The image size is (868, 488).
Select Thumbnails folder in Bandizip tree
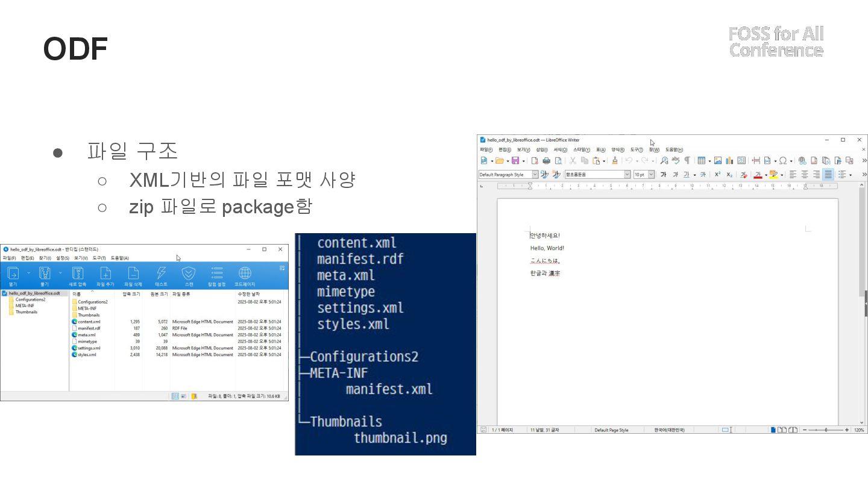(x=27, y=312)
